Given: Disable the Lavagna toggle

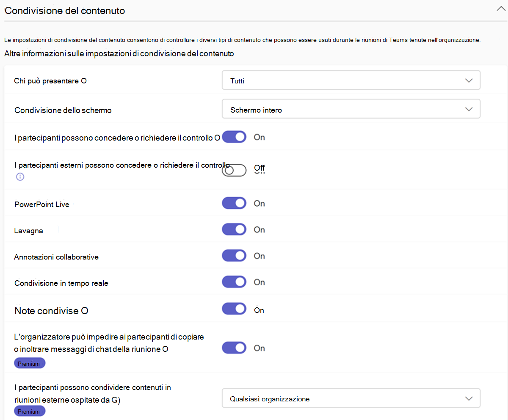Looking at the screenshot, I should (234, 229).
